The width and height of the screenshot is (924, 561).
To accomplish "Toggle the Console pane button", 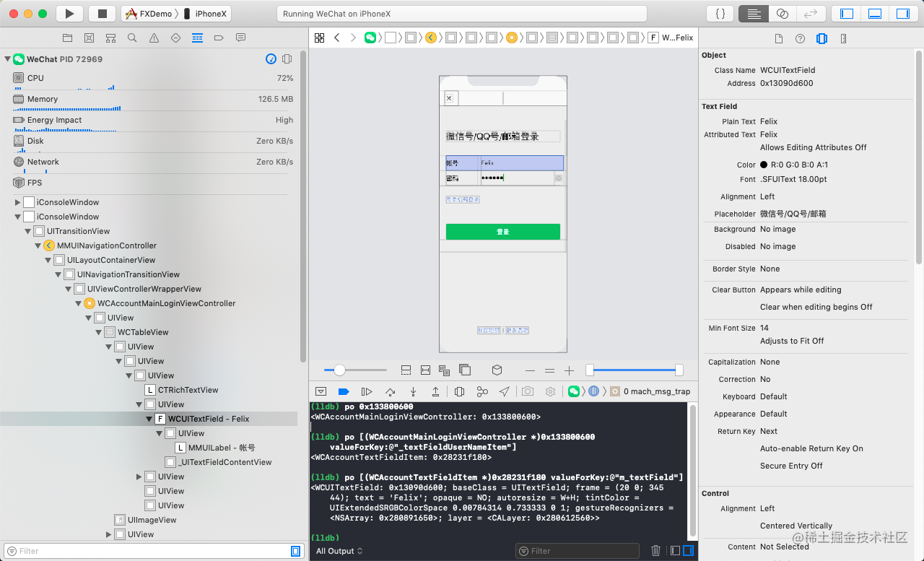I will (688, 551).
